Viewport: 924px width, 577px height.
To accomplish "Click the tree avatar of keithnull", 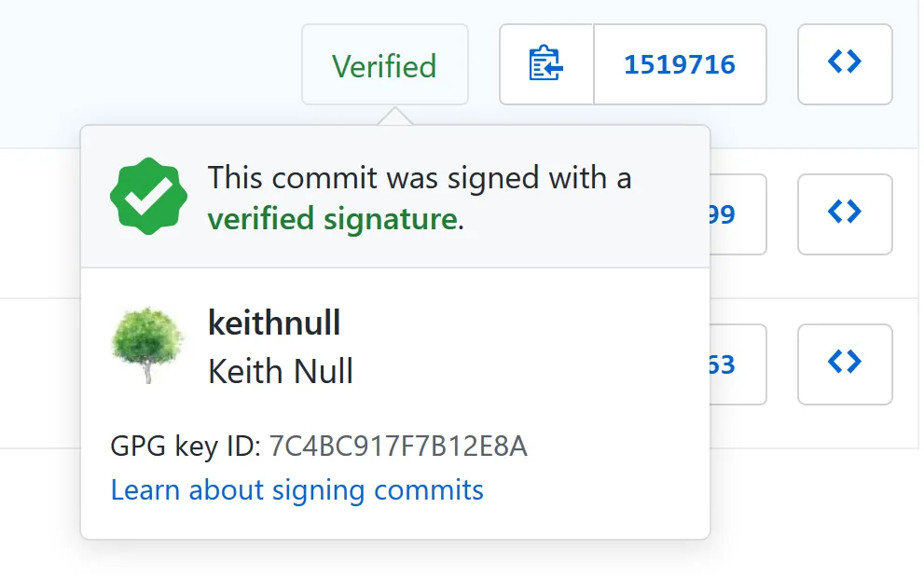I will click(147, 346).
